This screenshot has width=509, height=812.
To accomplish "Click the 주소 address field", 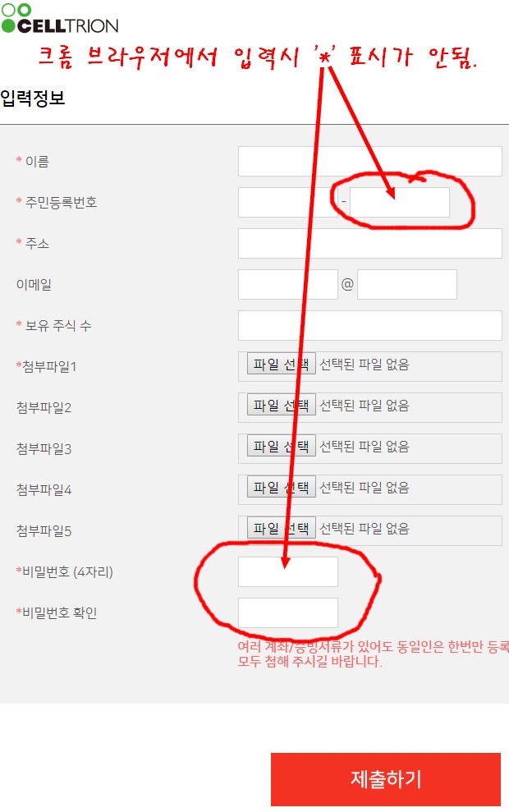I will coord(369,243).
